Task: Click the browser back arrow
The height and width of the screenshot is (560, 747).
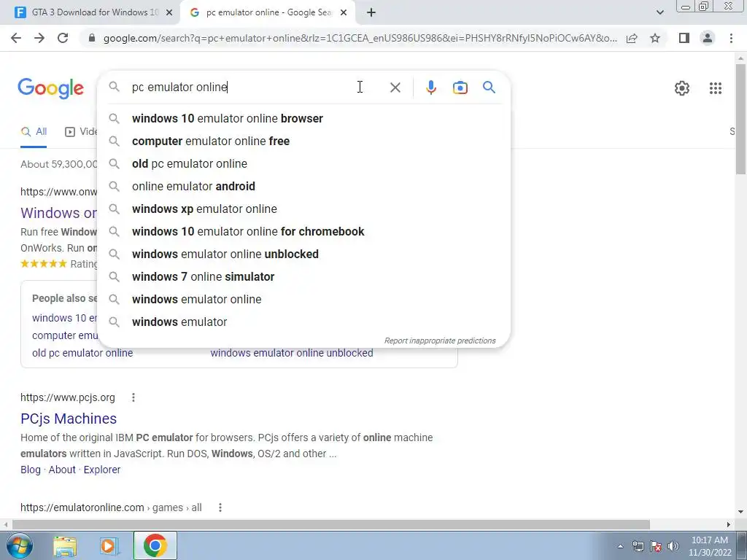Action: point(16,38)
